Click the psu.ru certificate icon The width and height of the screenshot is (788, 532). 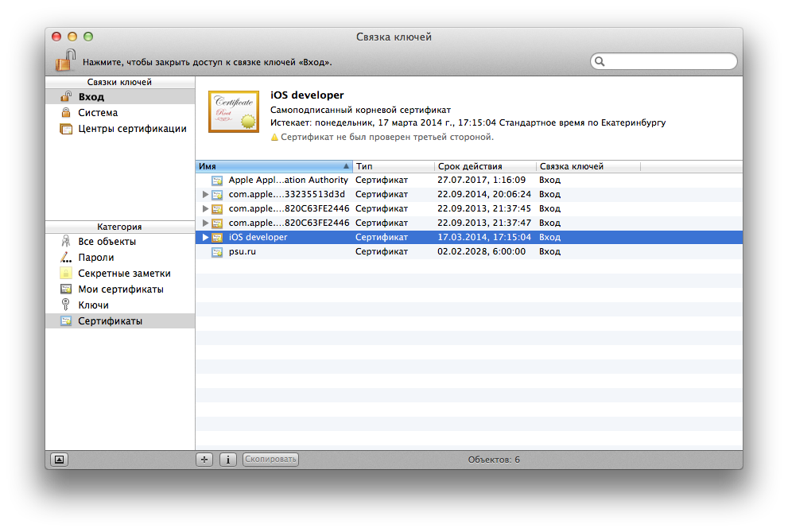(217, 251)
